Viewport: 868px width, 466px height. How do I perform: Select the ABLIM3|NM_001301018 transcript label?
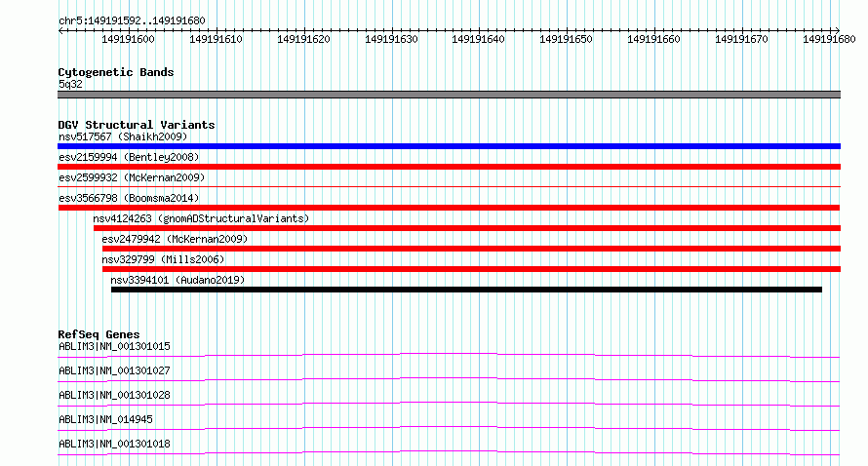pos(114,444)
